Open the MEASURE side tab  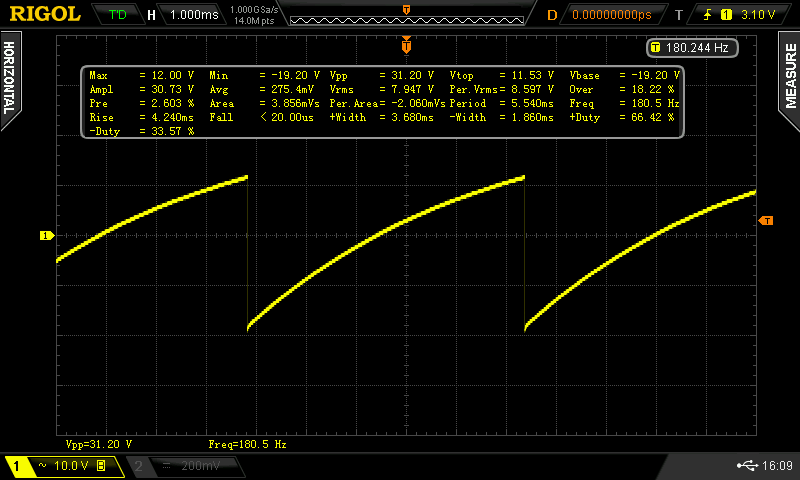[x=790, y=80]
